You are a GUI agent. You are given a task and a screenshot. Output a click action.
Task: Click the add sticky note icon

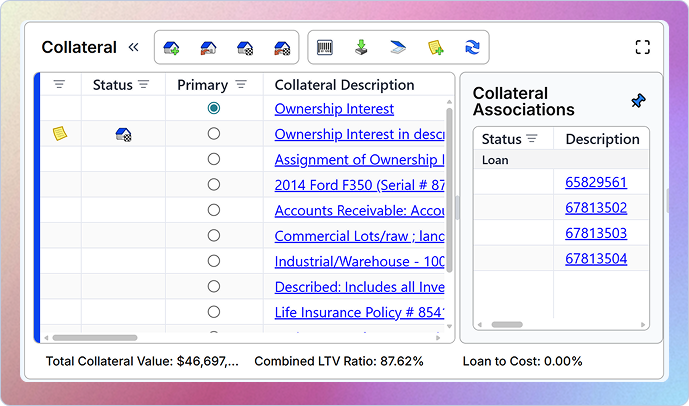[435, 47]
